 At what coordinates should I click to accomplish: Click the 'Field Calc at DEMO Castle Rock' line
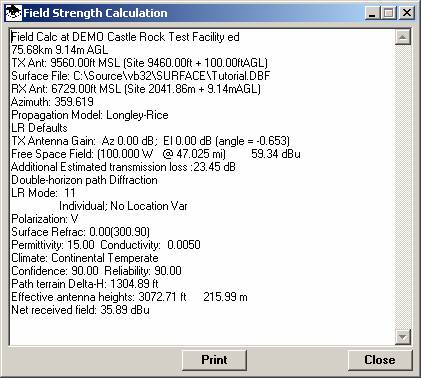[125, 37]
